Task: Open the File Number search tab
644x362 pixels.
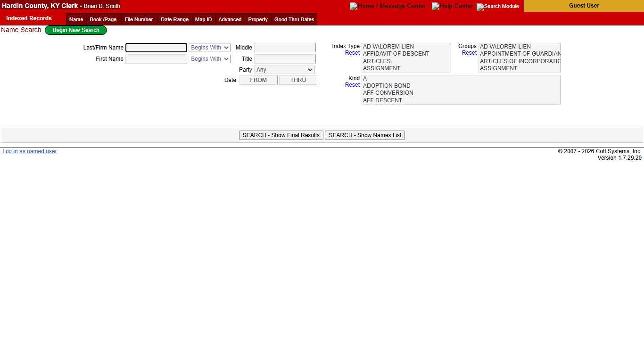Action: pos(139,19)
